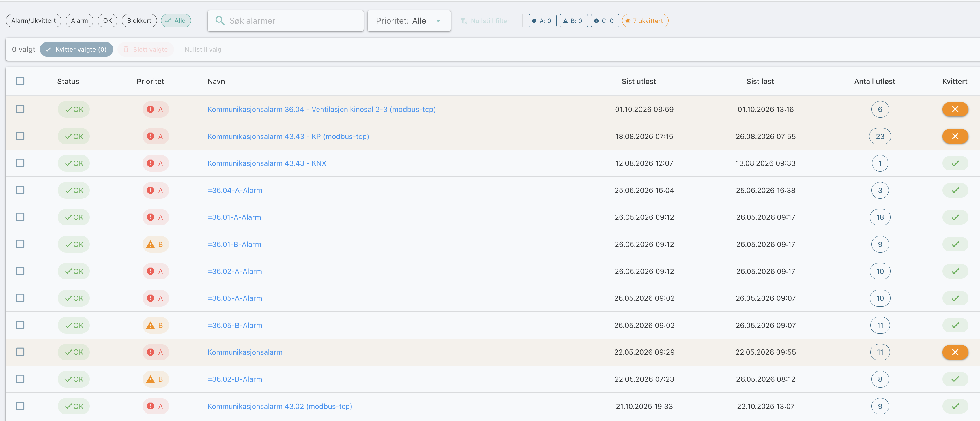The width and height of the screenshot is (980, 421).
Task: Click the orange unacknowledged X for Ventilasjon kinosal alarm
Action: click(x=955, y=109)
